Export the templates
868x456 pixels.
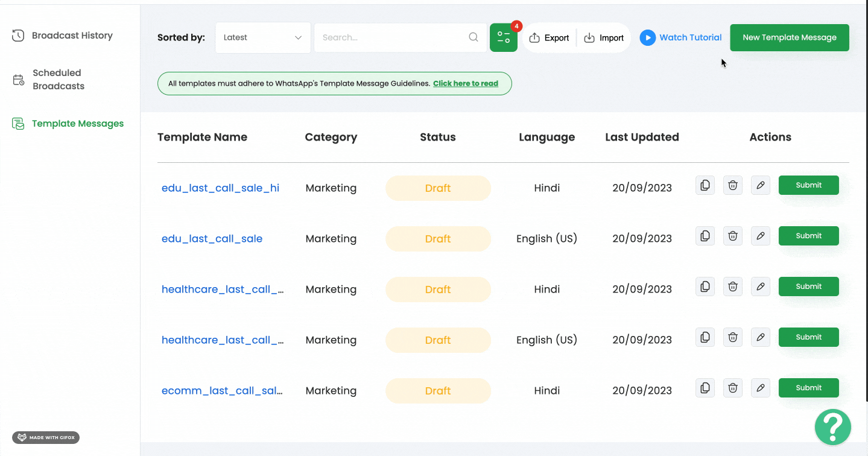pos(549,38)
